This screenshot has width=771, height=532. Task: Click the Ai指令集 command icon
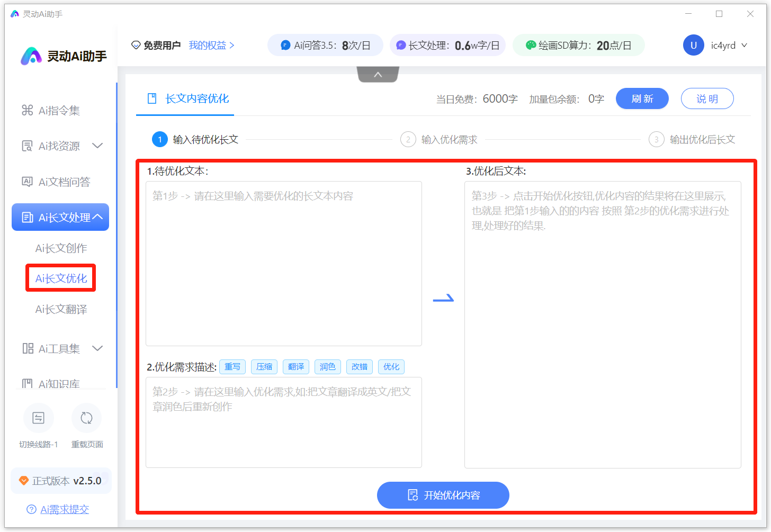click(x=27, y=110)
